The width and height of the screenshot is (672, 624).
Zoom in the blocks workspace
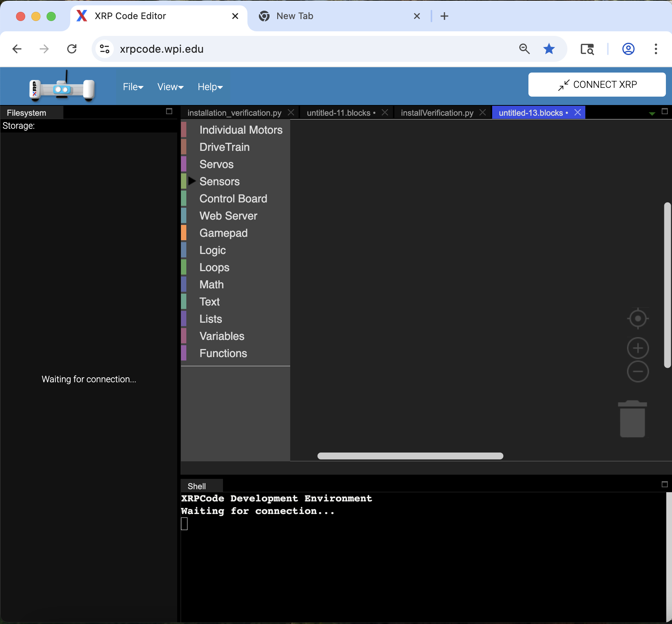(638, 348)
